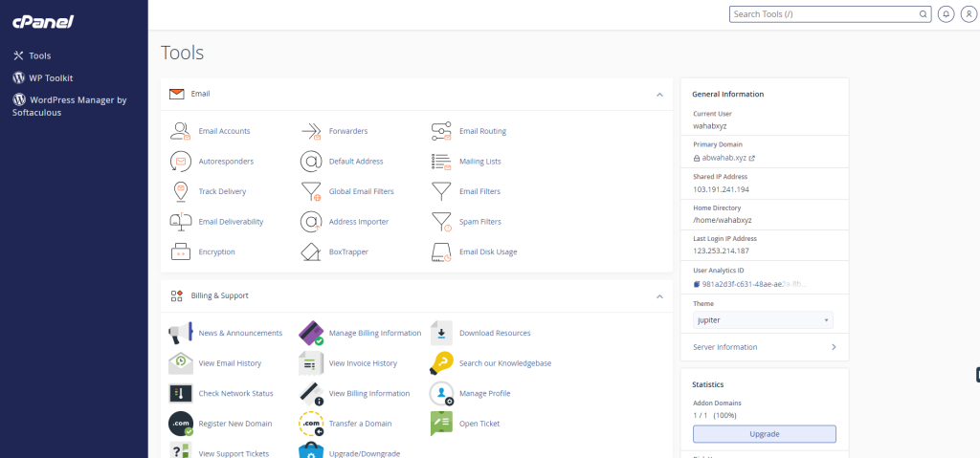Image resolution: width=980 pixels, height=458 pixels.
Task: Click the Spam Filters funnel icon
Action: (x=441, y=222)
